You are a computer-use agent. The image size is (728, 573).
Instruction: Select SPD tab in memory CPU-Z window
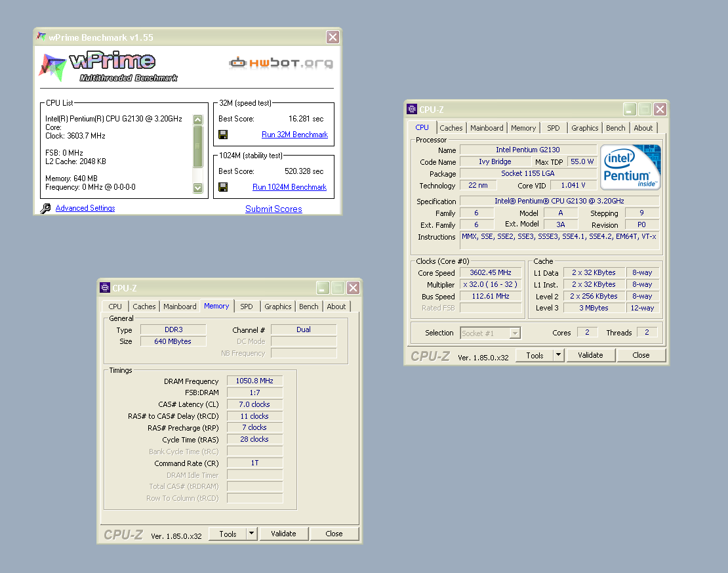[x=247, y=307]
